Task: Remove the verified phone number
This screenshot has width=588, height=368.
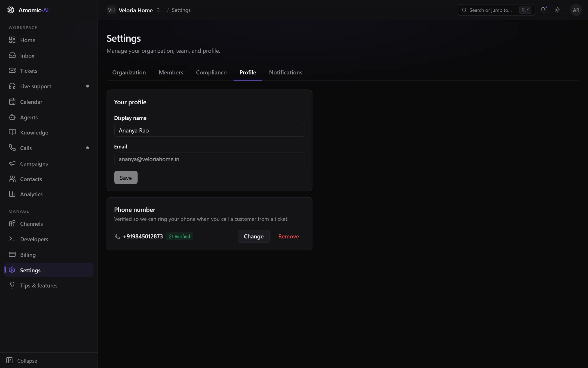Action: pos(289,236)
